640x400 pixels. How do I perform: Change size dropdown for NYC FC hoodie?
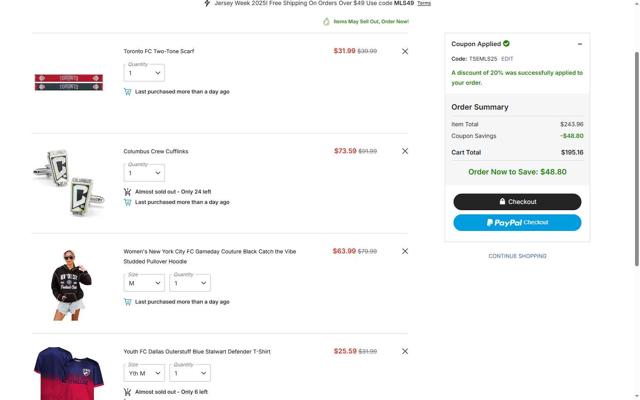point(144,282)
